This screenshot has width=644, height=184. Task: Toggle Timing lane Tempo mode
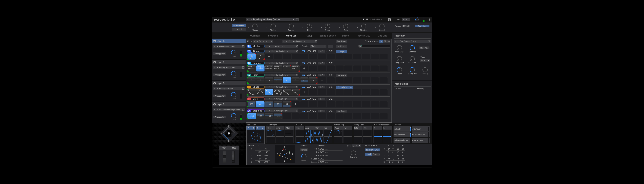(341, 51)
